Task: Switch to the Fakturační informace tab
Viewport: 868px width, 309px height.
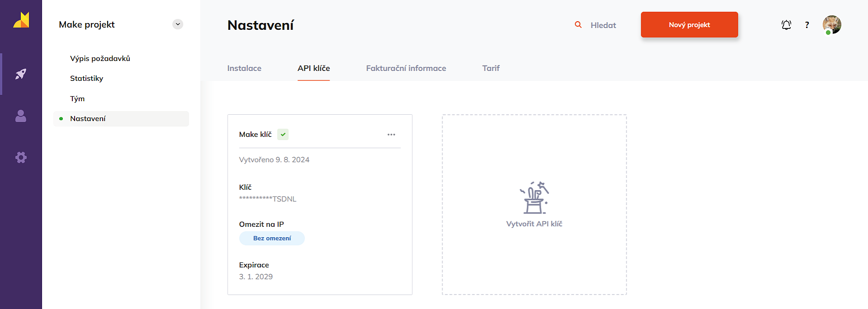Action: point(406,68)
